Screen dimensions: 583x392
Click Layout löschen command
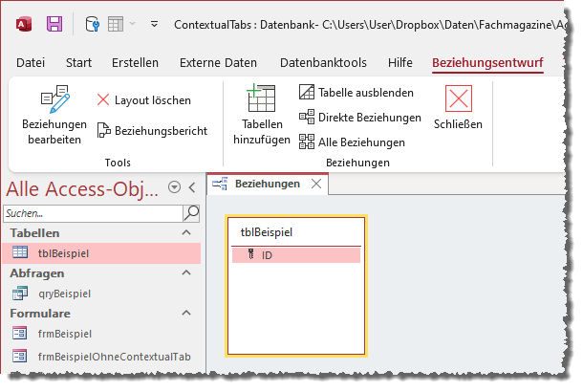point(144,100)
